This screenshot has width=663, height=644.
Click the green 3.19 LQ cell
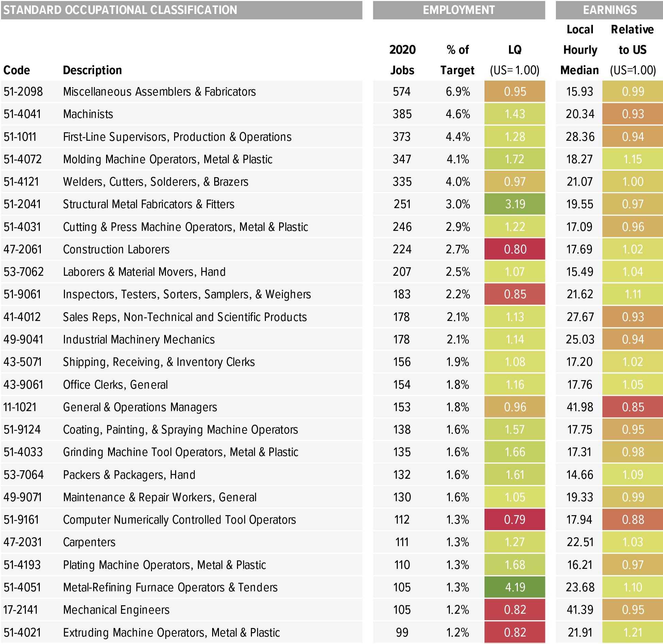tap(514, 204)
